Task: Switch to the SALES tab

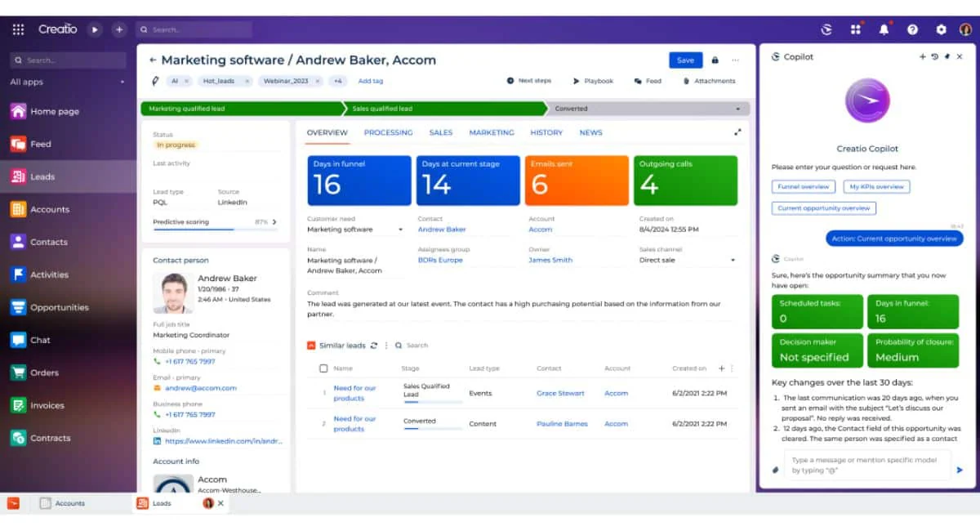Action: (441, 132)
